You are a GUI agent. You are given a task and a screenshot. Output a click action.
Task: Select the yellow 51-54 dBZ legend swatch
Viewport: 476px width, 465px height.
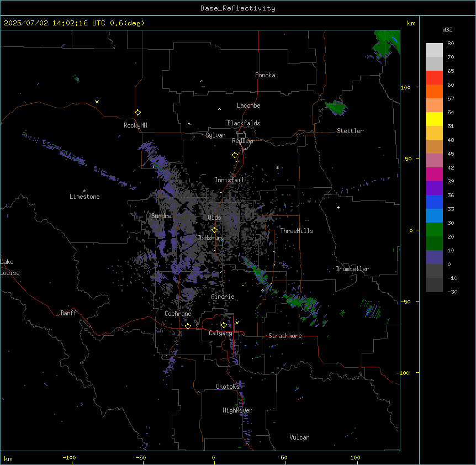point(434,119)
